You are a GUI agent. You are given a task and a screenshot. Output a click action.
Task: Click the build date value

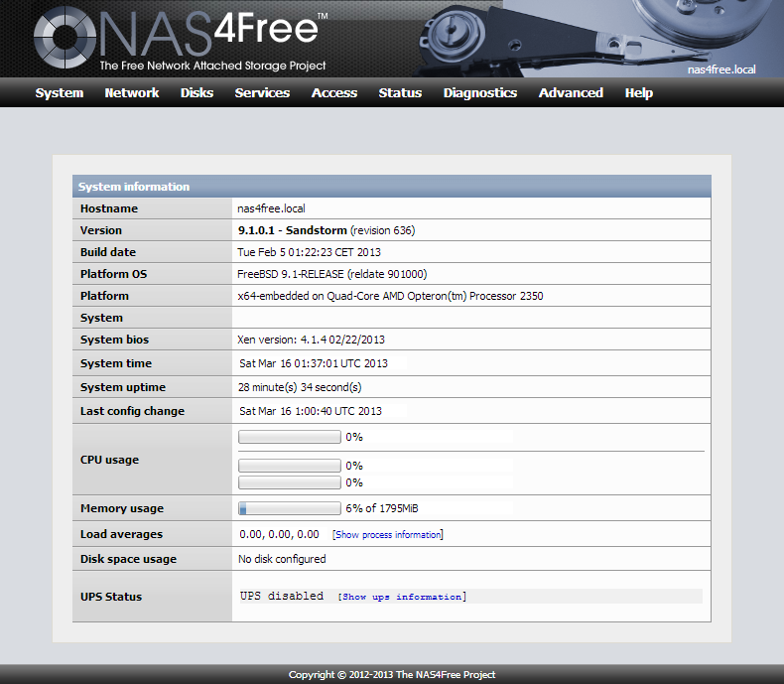(x=309, y=252)
